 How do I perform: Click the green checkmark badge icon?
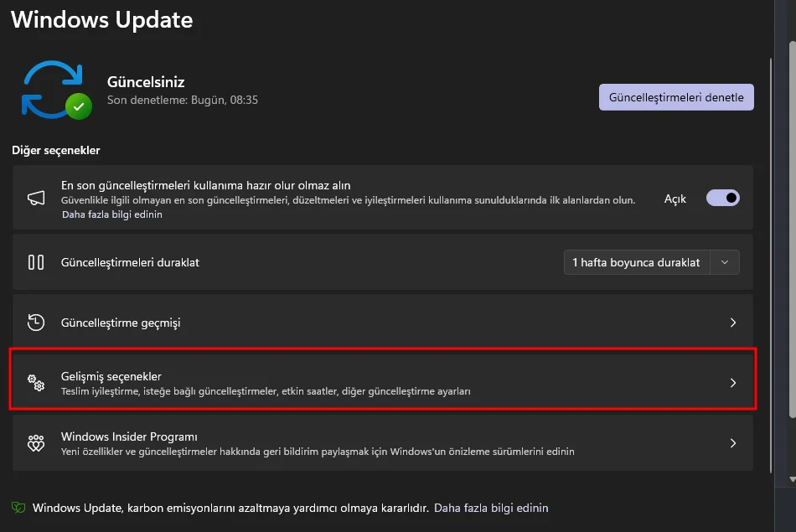pyautogui.click(x=79, y=106)
